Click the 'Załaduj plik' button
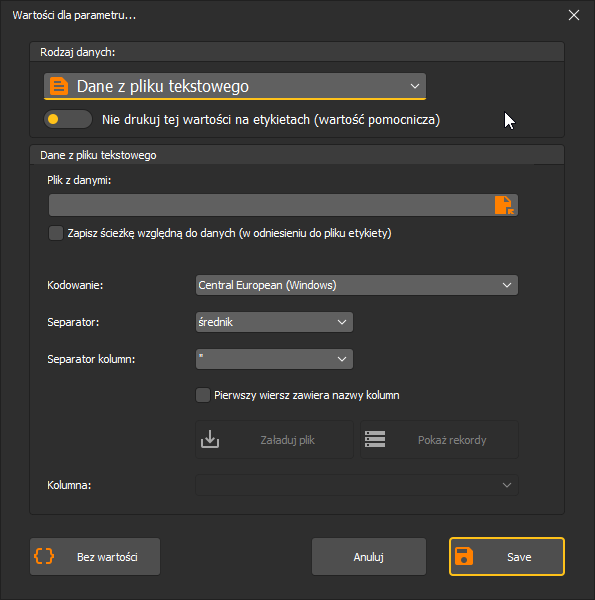Screen dimensions: 595x600 point(274,440)
